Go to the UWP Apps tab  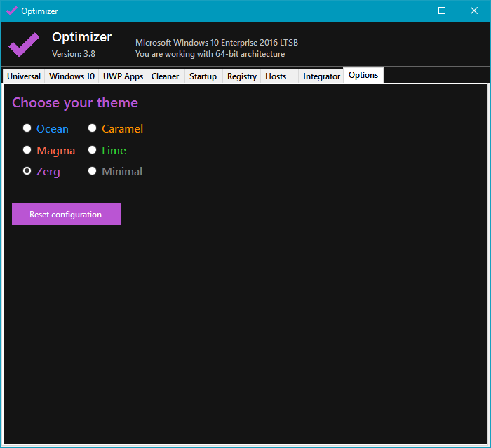pyautogui.click(x=123, y=76)
